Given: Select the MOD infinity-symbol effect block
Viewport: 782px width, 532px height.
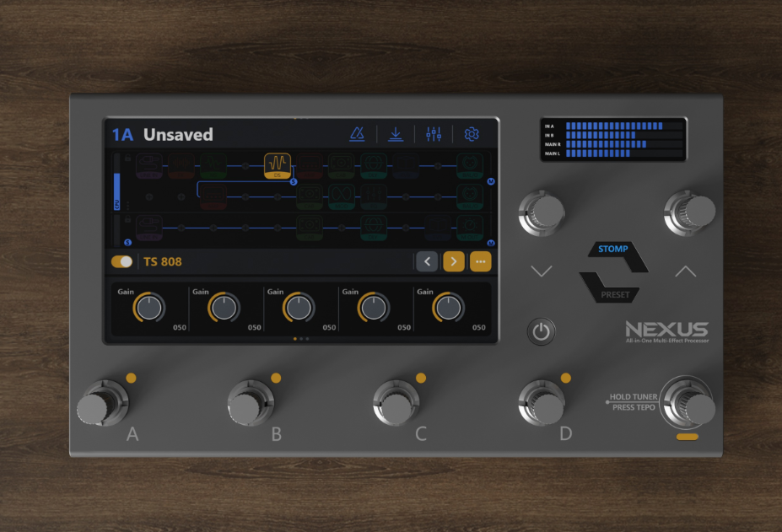Looking at the screenshot, I should click(x=342, y=196).
